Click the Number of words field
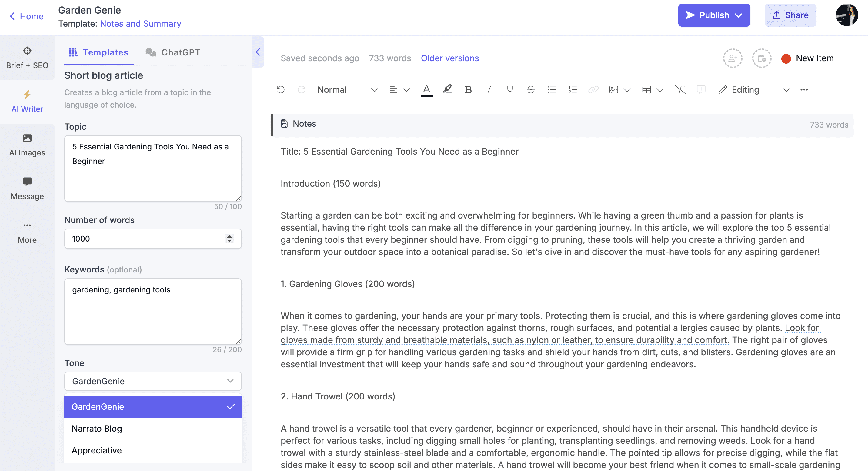The width and height of the screenshot is (868, 471). pos(153,239)
